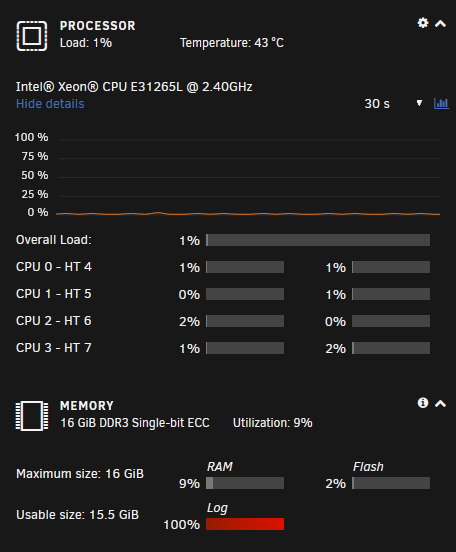This screenshot has width=456, height=552.
Task: Toggle the CPU load chart icon
Action: coord(441,104)
